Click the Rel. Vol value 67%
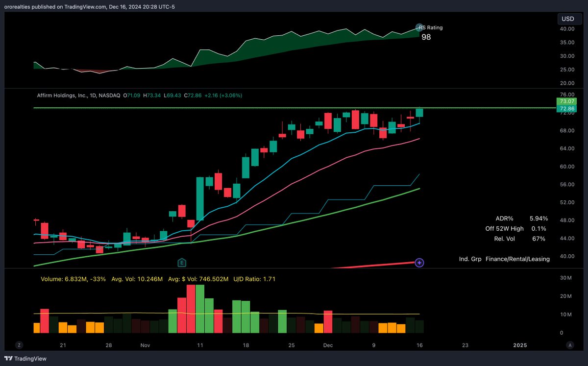This screenshot has height=366, width=588. 539,239
